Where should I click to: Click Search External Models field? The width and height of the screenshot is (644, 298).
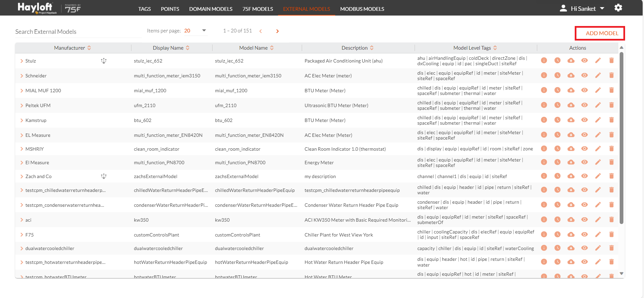coord(78,32)
